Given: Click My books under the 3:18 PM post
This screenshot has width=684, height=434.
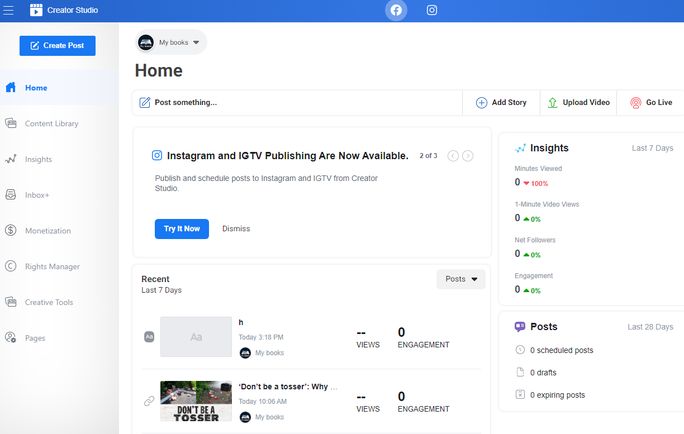Looking at the screenshot, I should pyautogui.click(x=269, y=352).
